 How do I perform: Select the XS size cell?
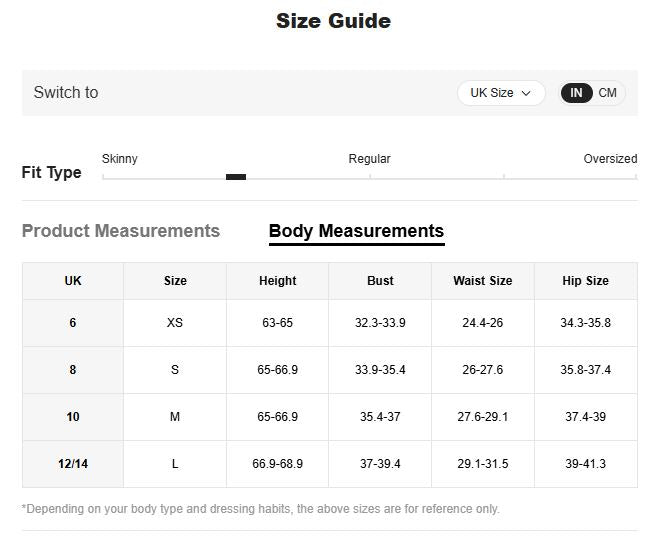(175, 323)
